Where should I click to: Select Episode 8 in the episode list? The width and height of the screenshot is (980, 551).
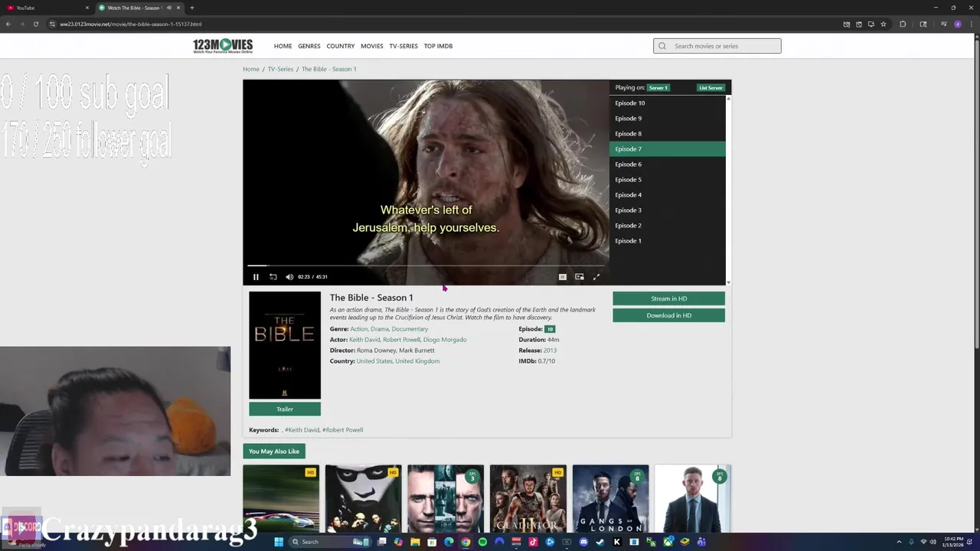[667, 133]
